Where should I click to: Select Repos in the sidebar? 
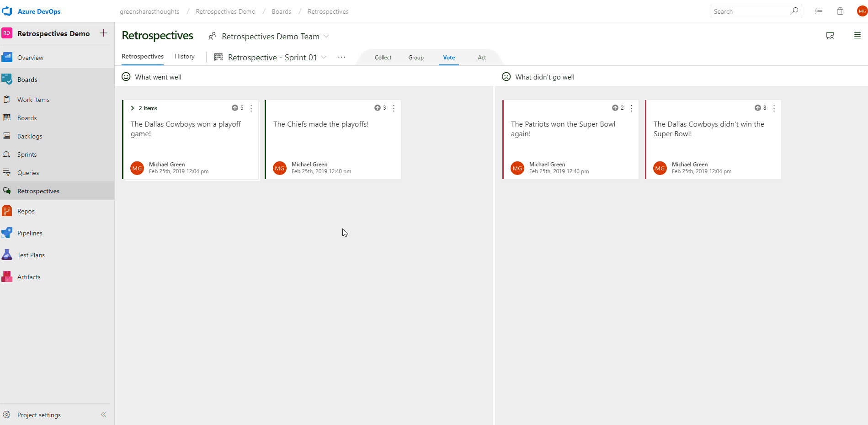pos(26,211)
